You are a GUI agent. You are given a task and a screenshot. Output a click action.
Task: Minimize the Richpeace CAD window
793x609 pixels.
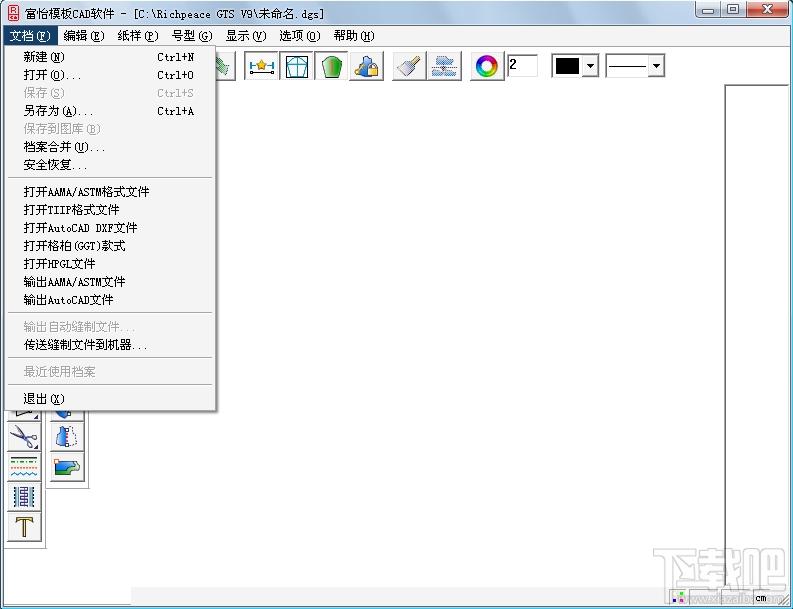pyautogui.click(x=709, y=10)
